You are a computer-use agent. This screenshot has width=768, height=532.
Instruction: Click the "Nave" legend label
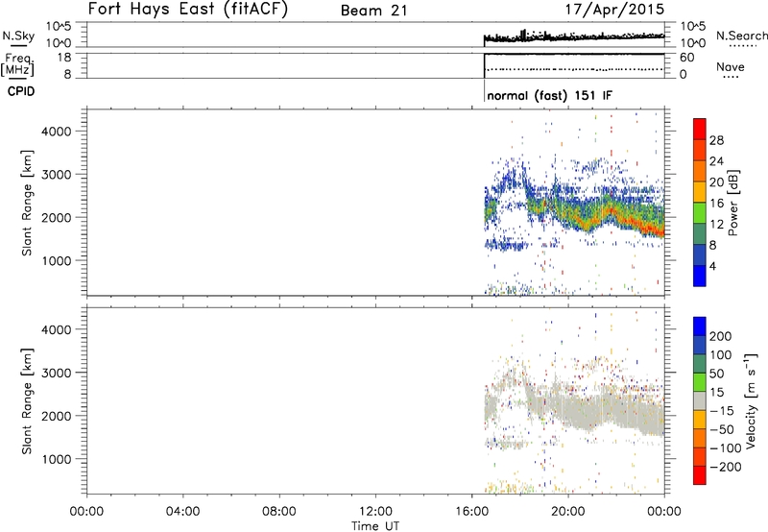[x=730, y=66]
